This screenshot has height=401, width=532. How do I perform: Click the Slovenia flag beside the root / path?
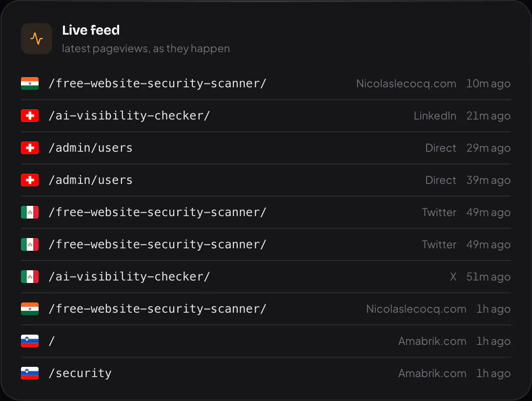click(30, 341)
